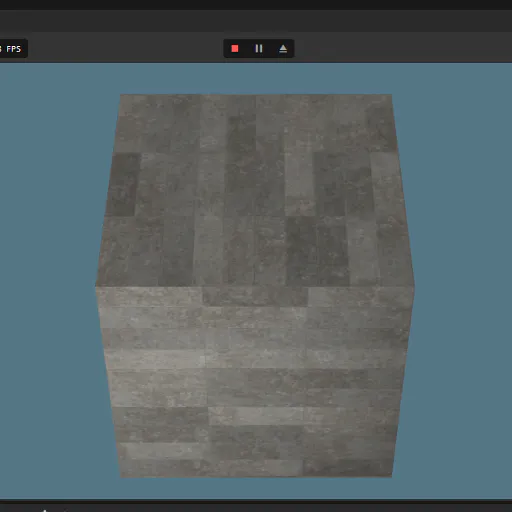
Task: Click the blue sky area under the cube
Action: [x=256, y=489]
